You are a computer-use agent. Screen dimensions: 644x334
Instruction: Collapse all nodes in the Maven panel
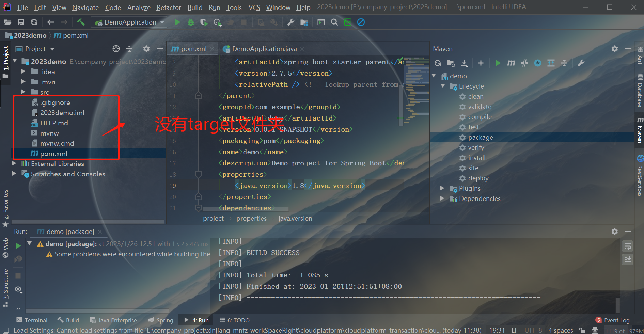(x=564, y=63)
